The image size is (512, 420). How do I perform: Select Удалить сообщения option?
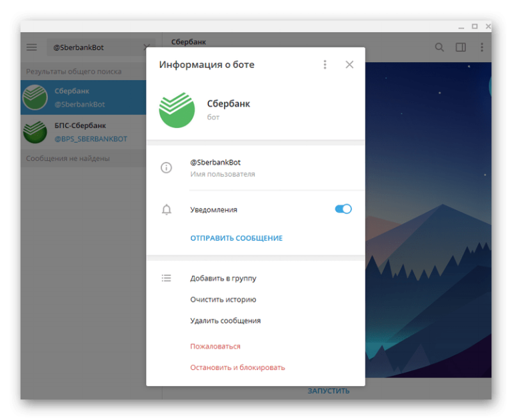[x=225, y=321]
